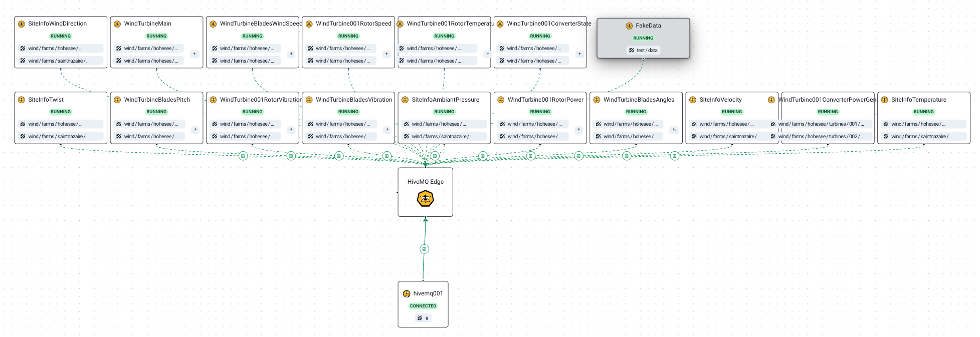Expand more topics on WindTurbine001RotorPower node
The height and width of the screenshot is (337, 980).
(578, 130)
